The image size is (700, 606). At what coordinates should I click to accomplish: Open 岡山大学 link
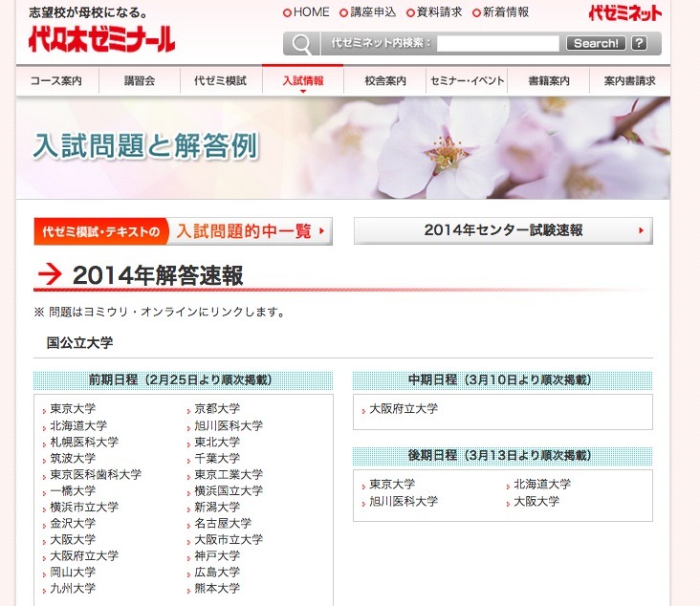(x=73, y=572)
